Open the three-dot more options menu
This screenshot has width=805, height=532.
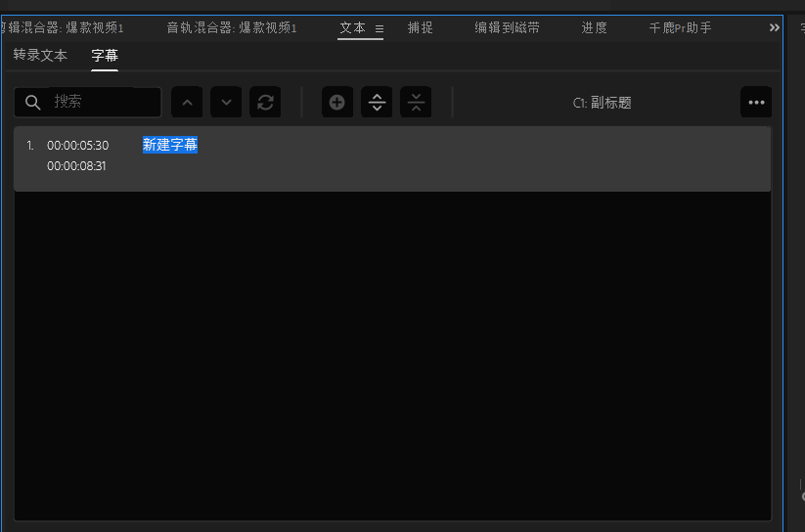756,102
